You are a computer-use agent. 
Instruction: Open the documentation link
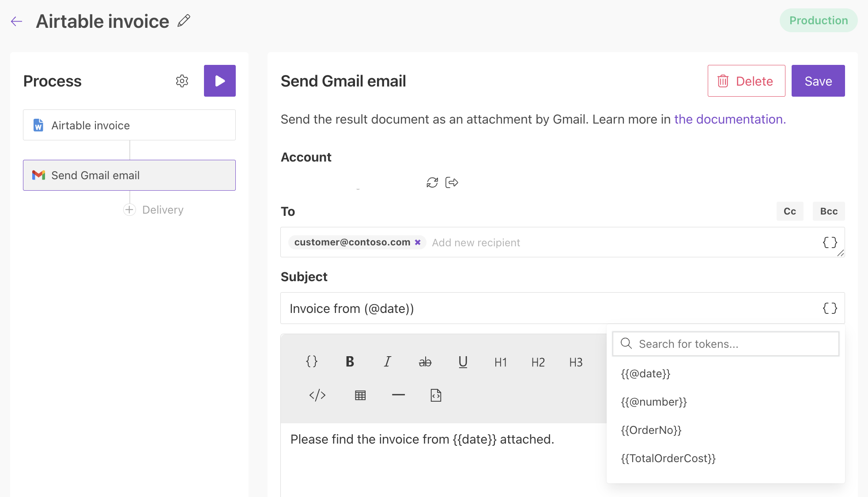(728, 119)
